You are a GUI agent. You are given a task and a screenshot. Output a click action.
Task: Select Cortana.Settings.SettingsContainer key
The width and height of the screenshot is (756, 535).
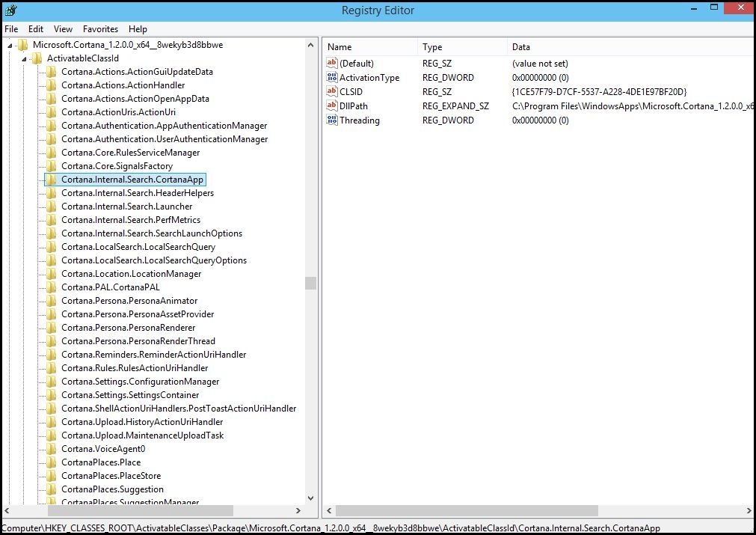tap(130, 394)
